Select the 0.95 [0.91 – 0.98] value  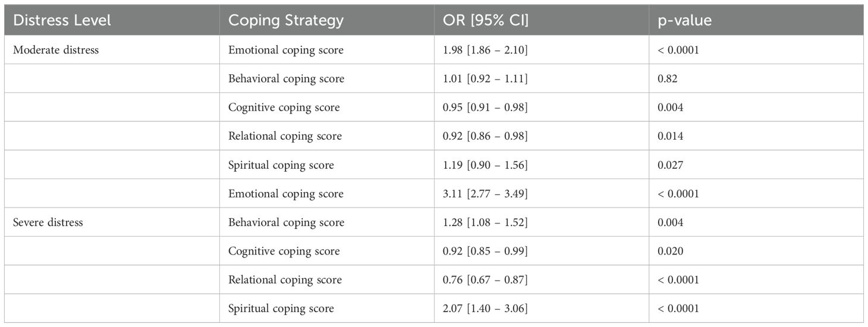pyautogui.click(x=485, y=108)
